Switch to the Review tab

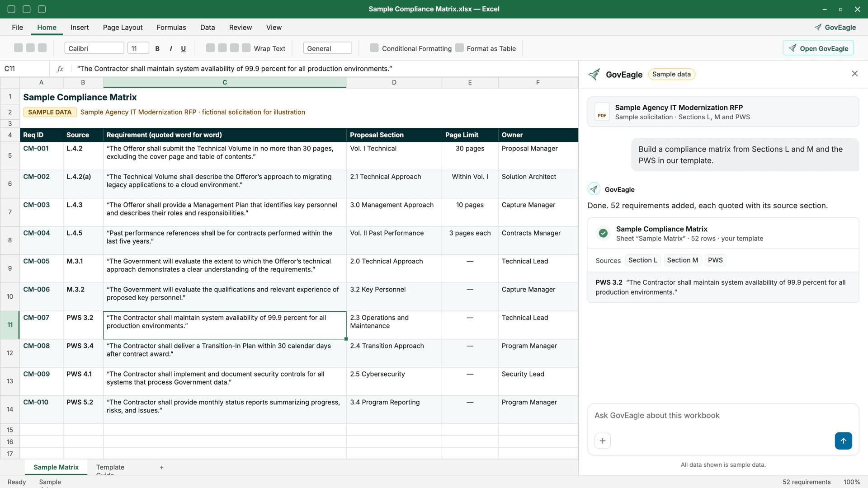coord(241,27)
